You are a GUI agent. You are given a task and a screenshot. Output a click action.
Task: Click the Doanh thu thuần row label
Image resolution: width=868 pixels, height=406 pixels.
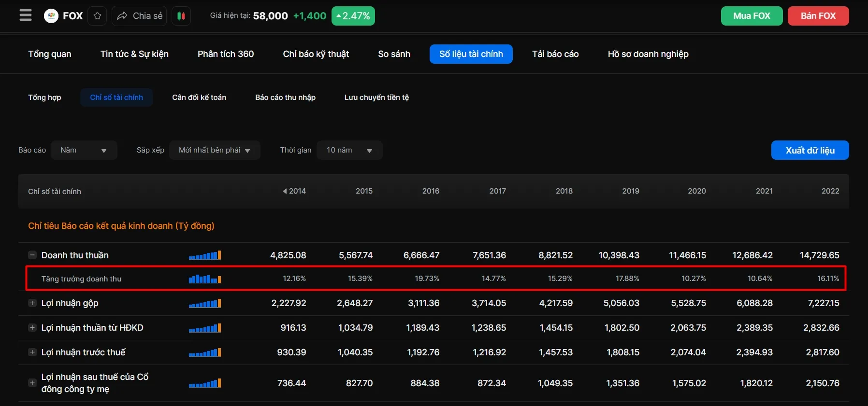75,255
